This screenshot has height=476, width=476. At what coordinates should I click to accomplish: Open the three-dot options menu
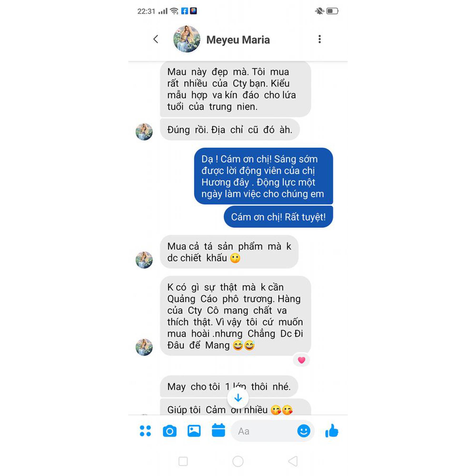(x=320, y=39)
